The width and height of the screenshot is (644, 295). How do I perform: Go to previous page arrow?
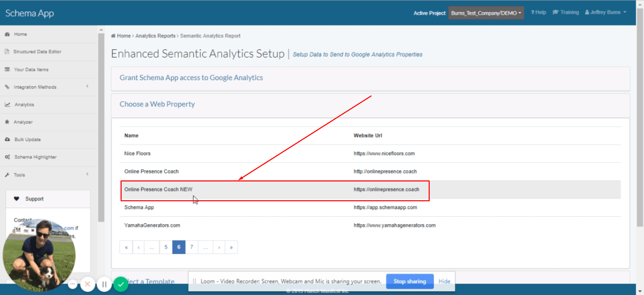(138, 247)
